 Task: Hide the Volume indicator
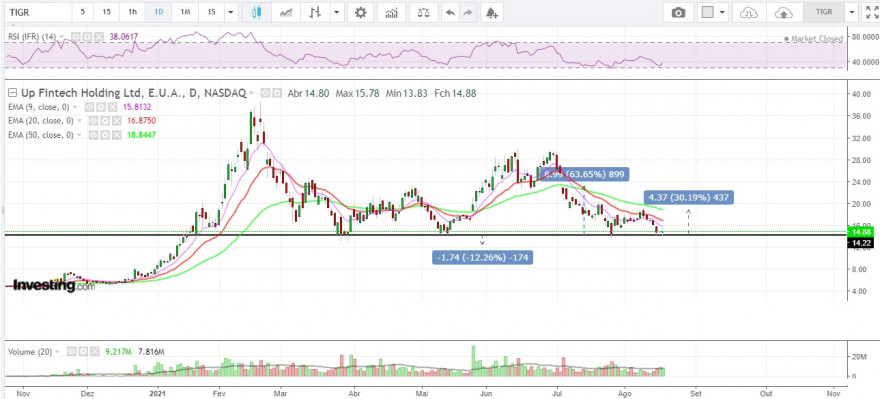[x=71, y=352]
